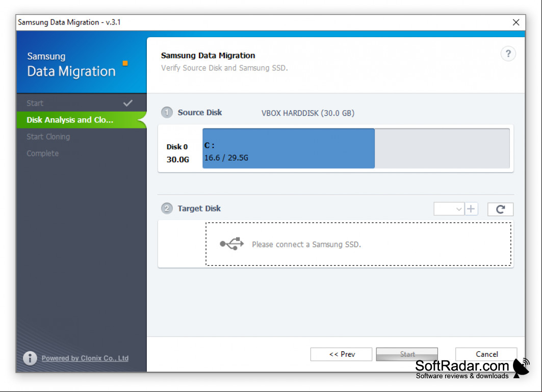The height and width of the screenshot is (392, 542).
Task: Click the window title Samsung Data Migration - v.3.1
Action: (x=69, y=22)
